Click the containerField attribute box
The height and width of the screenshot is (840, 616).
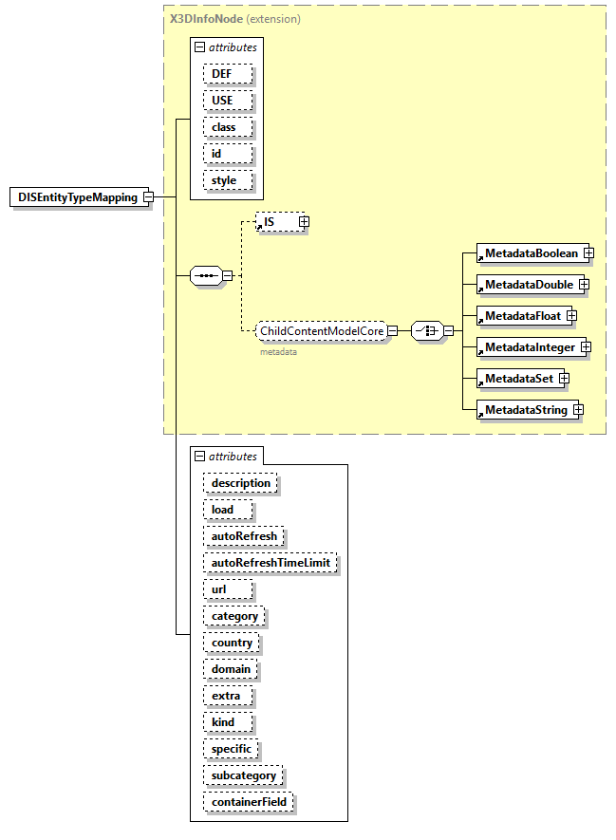coord(249,802)
